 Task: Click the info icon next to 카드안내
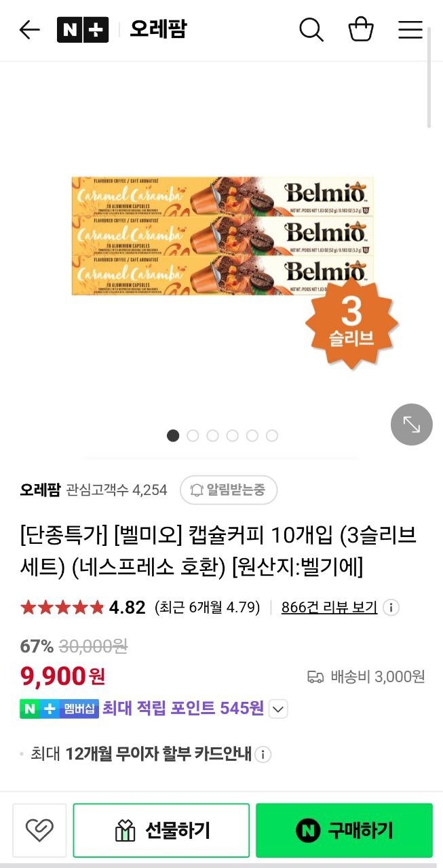pos(263,754)
